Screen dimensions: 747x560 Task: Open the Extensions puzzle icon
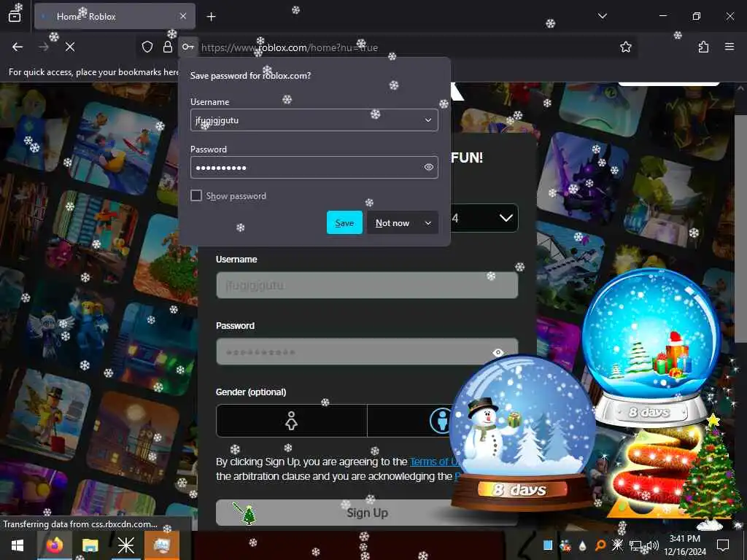[x=703, y=47]
